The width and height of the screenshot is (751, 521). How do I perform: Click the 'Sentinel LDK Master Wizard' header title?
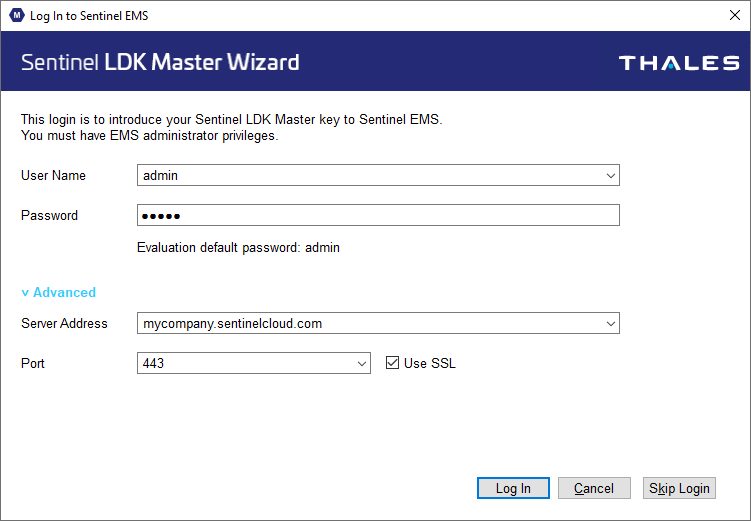[x=160, y=62]
